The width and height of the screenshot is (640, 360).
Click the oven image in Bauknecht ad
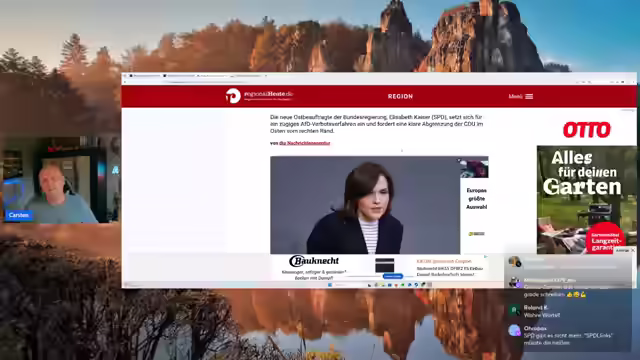pyautogui.click(x=384, y=265)
